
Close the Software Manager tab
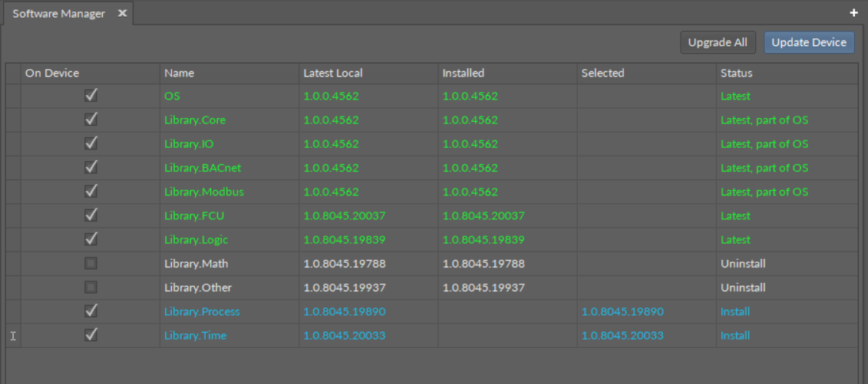[x=122, y=14]
